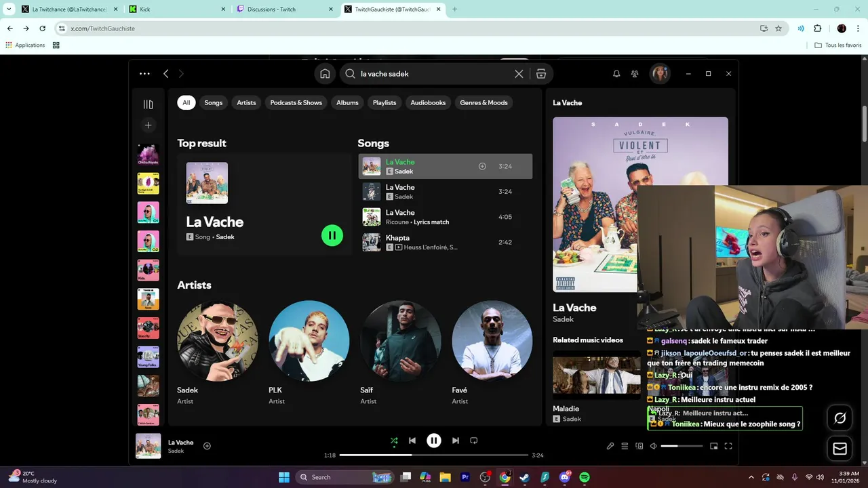Skip to the next track

456,441
